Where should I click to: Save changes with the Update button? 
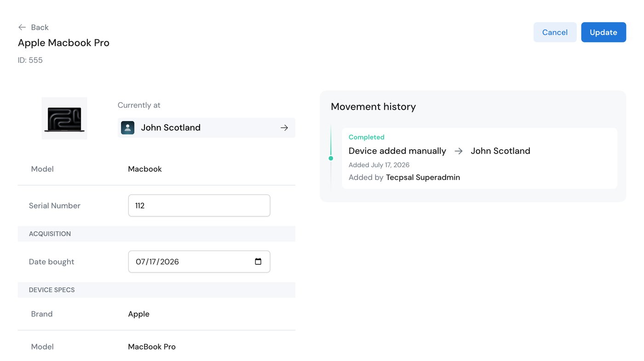pyautogui.click(x=604, y=32)
